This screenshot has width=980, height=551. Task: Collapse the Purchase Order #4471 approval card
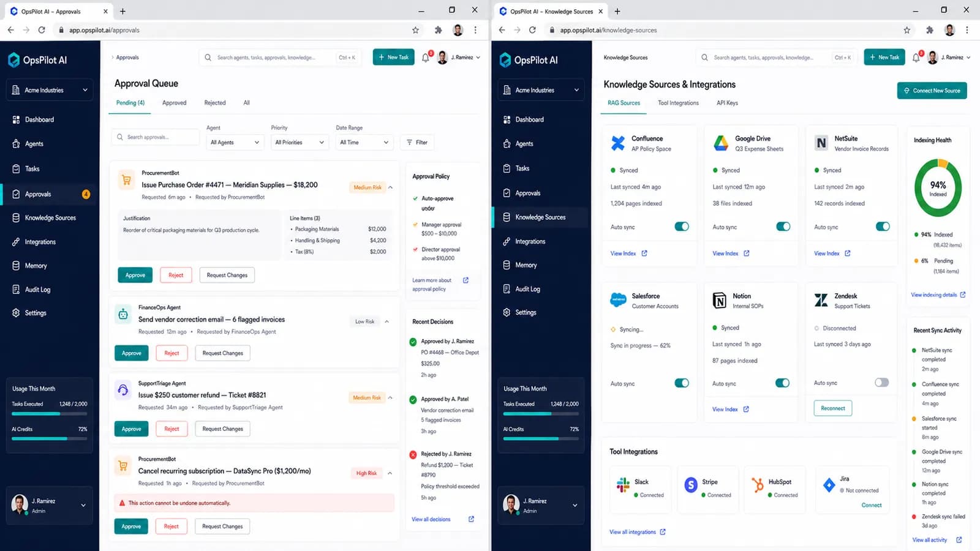pyautogui.click(x=391, y=187)
